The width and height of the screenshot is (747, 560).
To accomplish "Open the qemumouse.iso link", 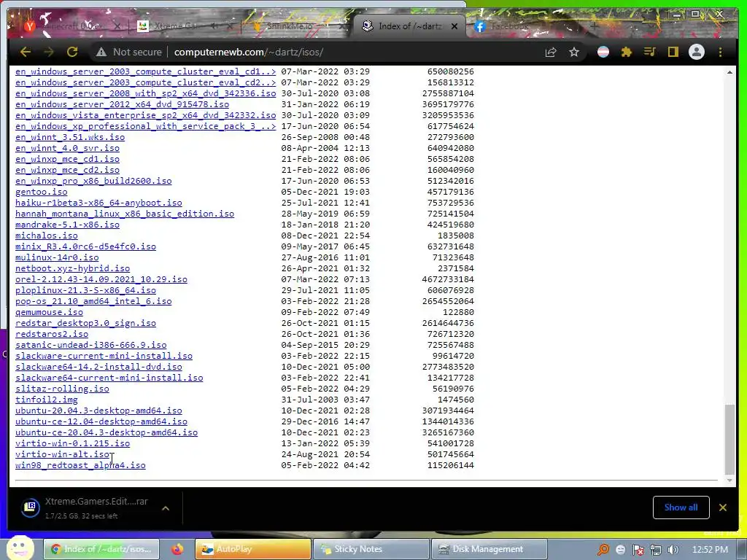I will (x=49, y=312).
